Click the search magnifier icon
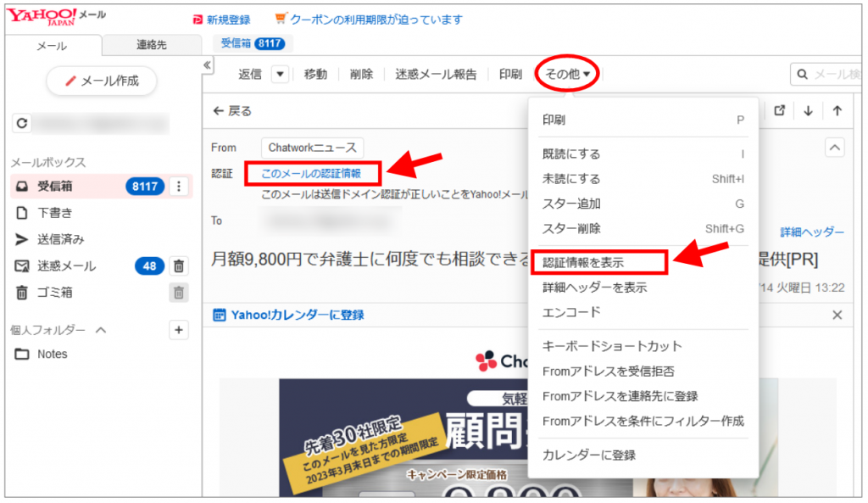Screen dimensions: 868x503 pos(802,75)
